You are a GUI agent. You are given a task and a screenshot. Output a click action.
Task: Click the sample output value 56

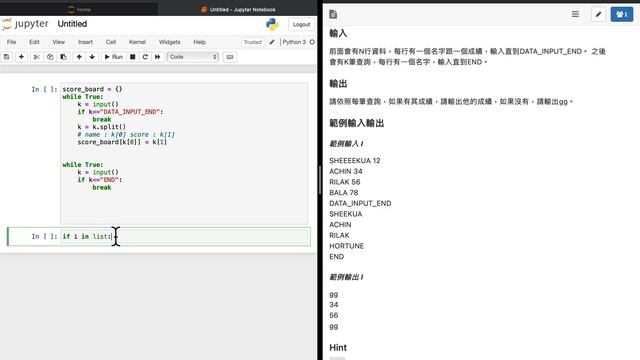(333, 316)
